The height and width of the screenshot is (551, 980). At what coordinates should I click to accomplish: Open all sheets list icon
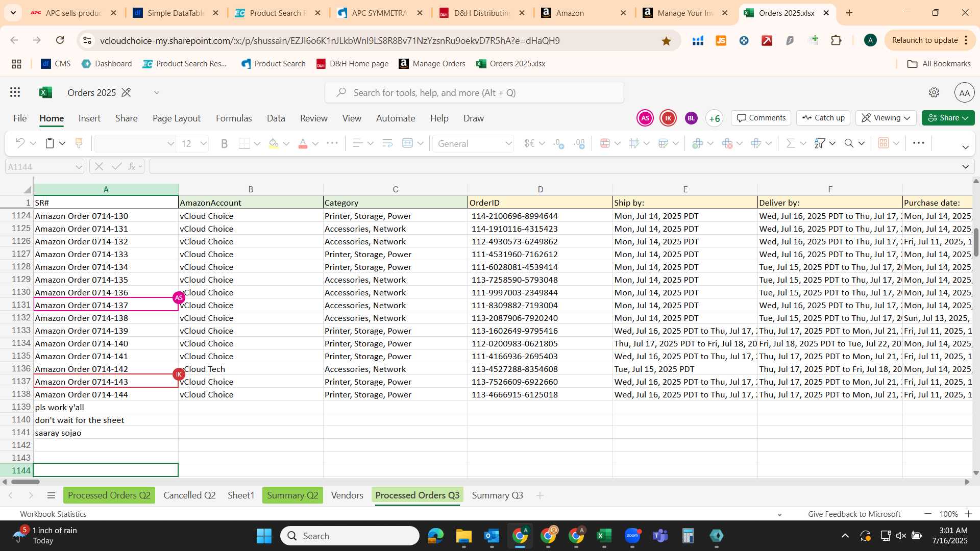(51, 495)
